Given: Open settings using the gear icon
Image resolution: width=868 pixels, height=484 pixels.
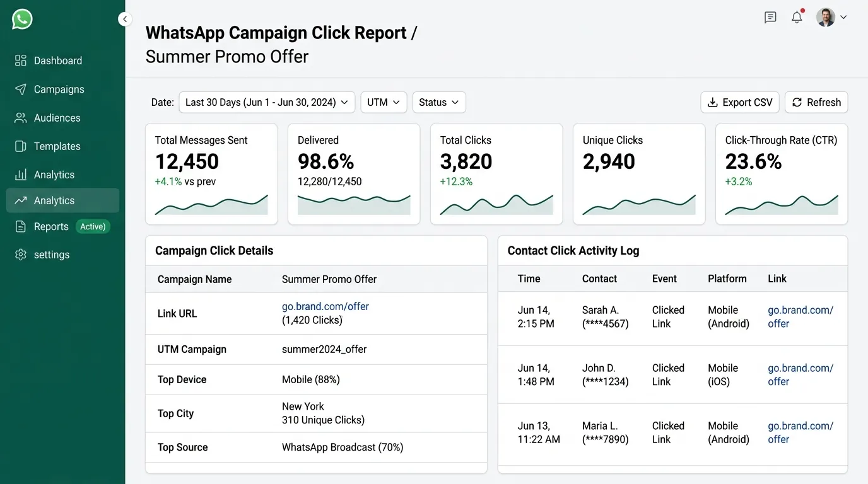Looking at the screenshot, I should pos(21,255).
